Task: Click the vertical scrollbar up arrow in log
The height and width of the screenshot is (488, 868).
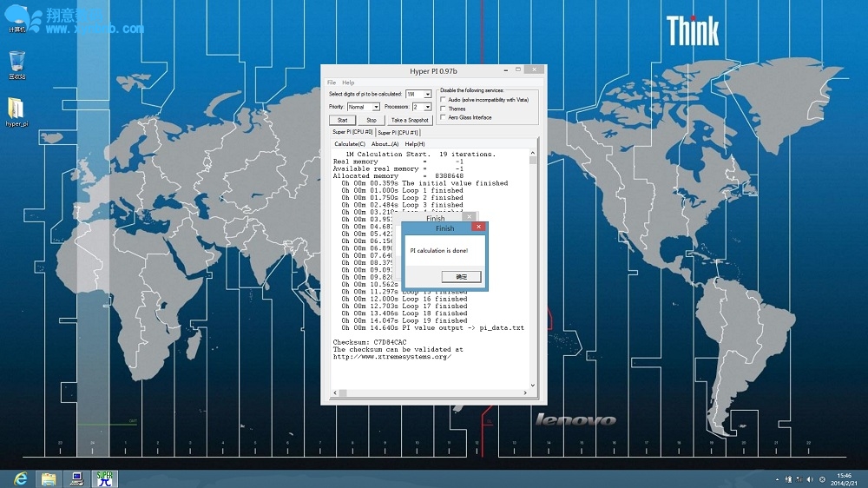Action: coord(533,153)
